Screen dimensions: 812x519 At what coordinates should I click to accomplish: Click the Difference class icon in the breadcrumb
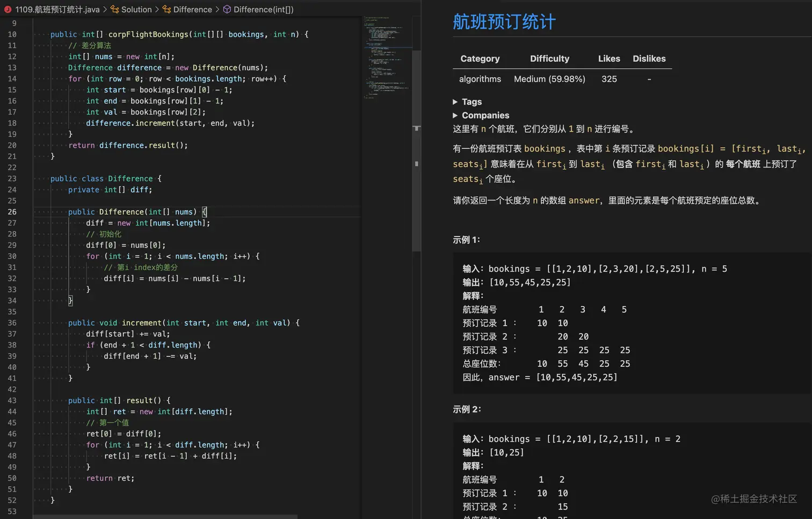[x=166, y=9]
